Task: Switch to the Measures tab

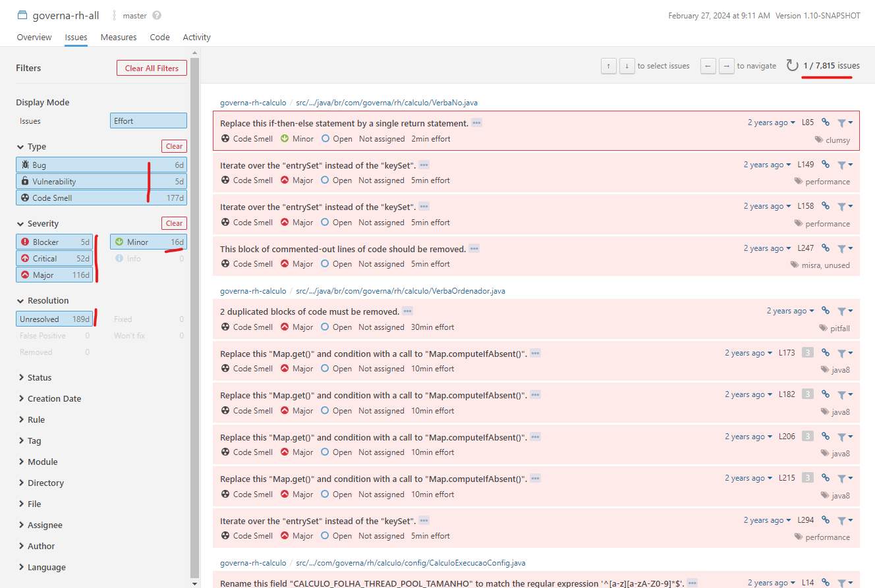Action: pyautogui.click(x=119, y=38)
